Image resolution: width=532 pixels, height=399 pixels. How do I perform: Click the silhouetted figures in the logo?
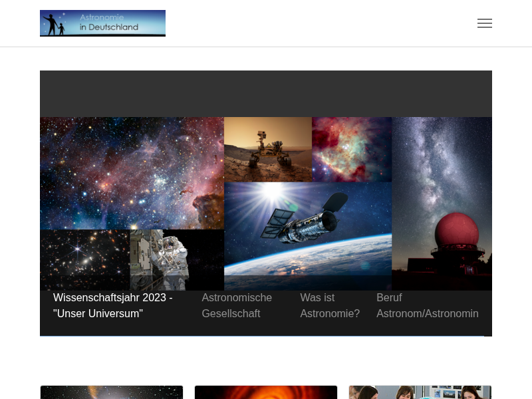pos(55,25)
